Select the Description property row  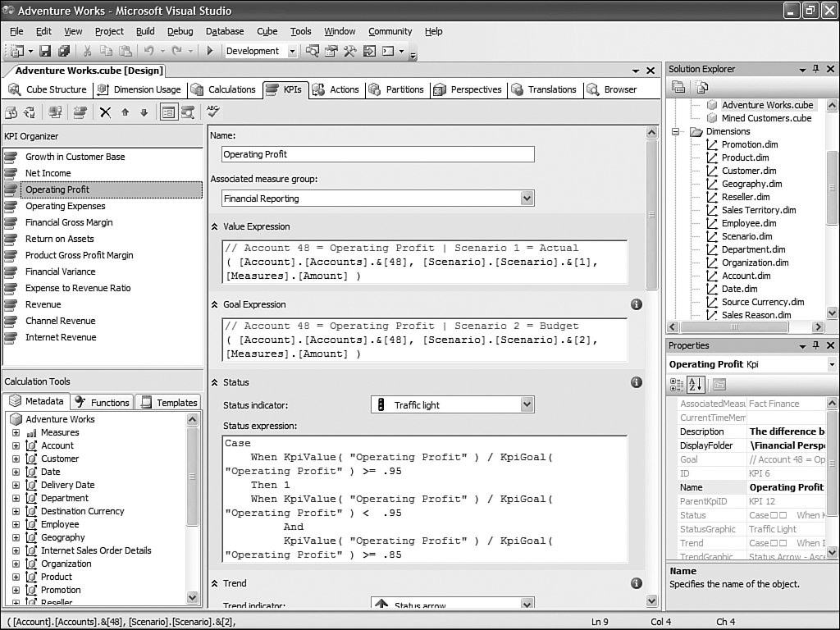[x=751, y=431]
